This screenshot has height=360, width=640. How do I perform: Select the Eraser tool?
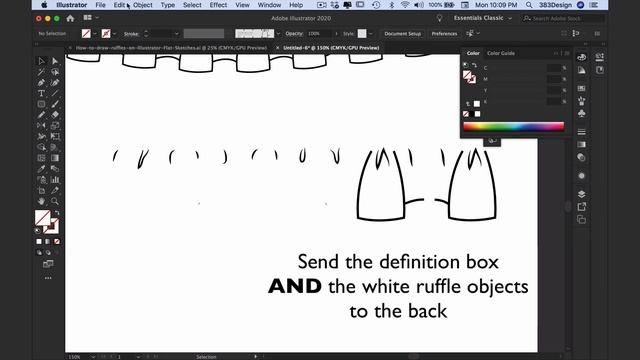coord(55,115)
